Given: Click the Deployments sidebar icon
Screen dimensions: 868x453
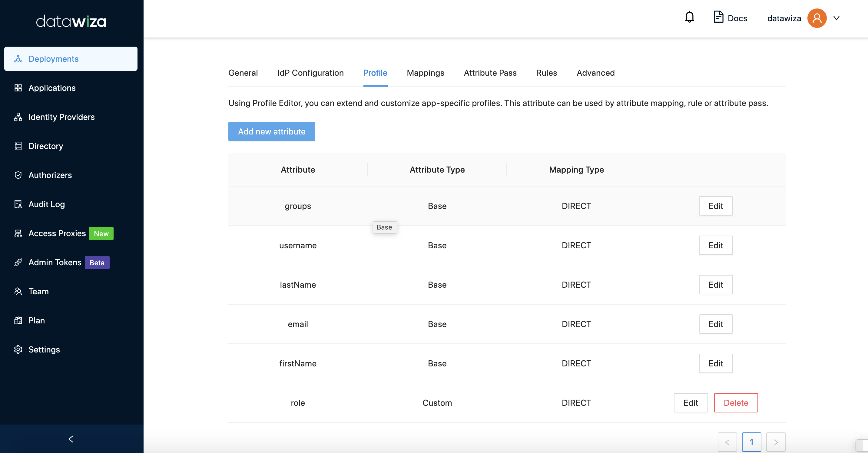Looking at the screenshot, I should (x=19, y=58).
